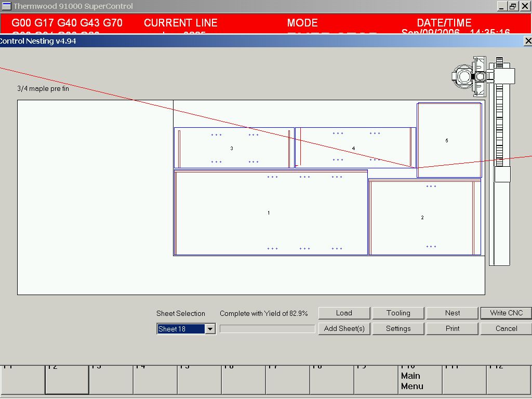Click the Thermwood SuperControl title bar icon

pos(6,6)
